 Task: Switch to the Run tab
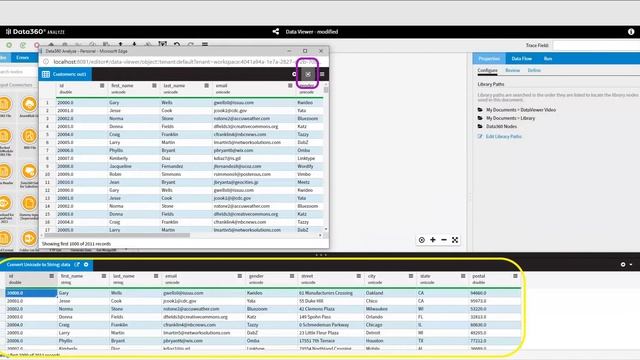[x=548, y=58]
